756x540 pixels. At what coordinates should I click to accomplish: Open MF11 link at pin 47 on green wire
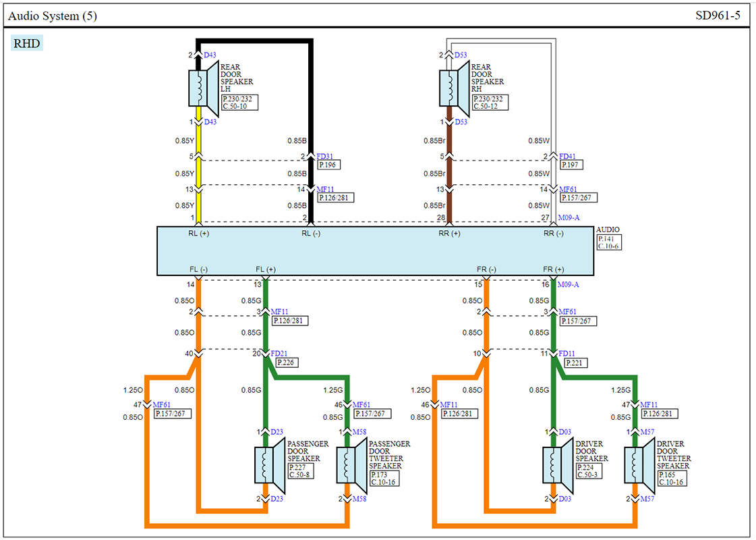[x=649, y=405]
